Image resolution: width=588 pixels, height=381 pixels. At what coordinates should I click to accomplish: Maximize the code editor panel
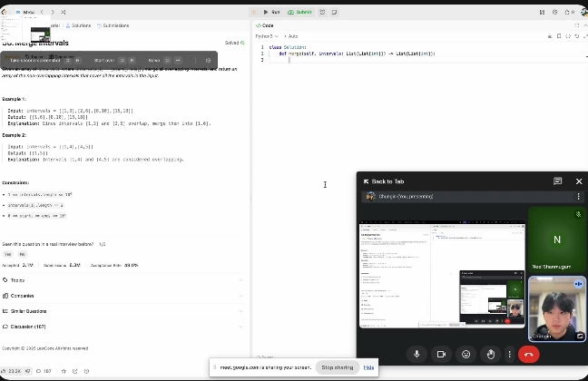(x=577, y=25)
